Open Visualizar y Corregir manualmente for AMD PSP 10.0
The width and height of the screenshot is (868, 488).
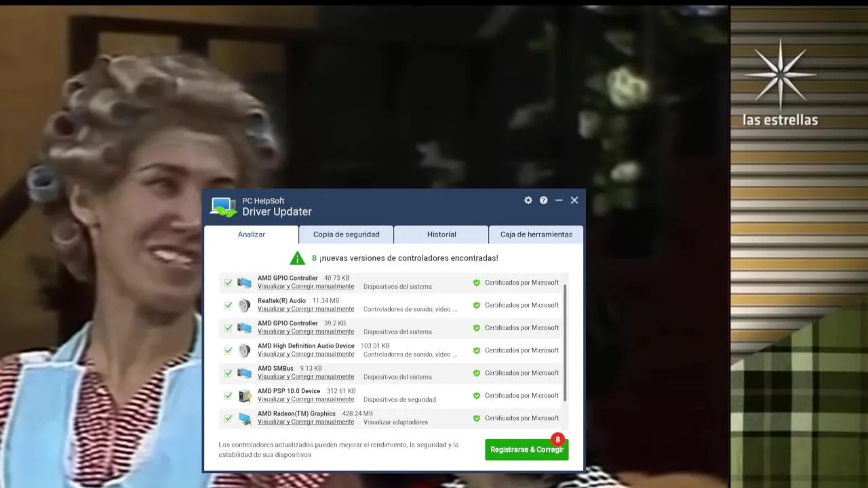tap(306, 399)
